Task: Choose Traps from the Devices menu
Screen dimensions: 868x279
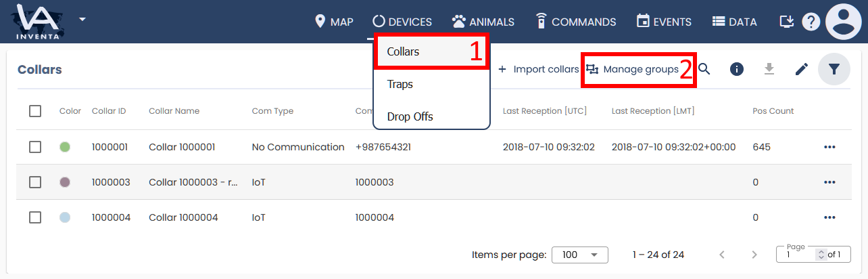Action: click(x=400, y=85)
